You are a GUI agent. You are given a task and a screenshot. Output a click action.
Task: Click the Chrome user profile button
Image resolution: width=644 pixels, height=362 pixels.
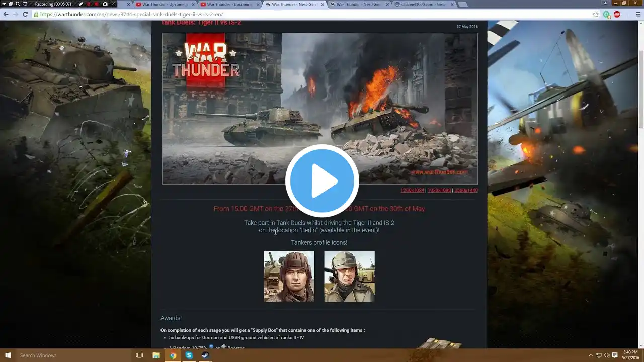click(x=605, y=3)
